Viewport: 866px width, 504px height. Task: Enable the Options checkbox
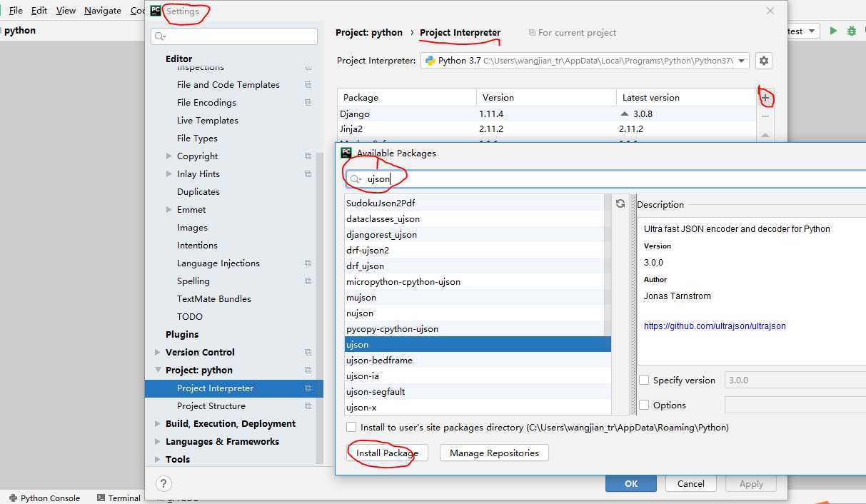coord(644,405)
